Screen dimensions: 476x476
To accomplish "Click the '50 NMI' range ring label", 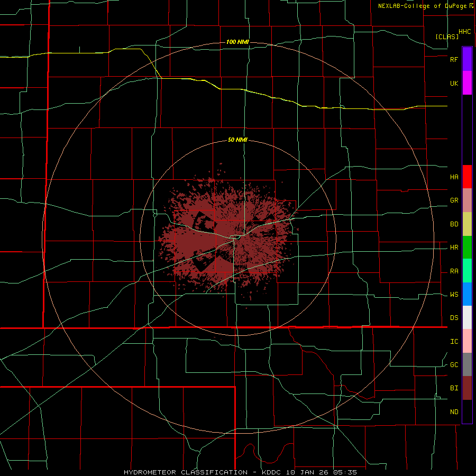I will [237, 140].
